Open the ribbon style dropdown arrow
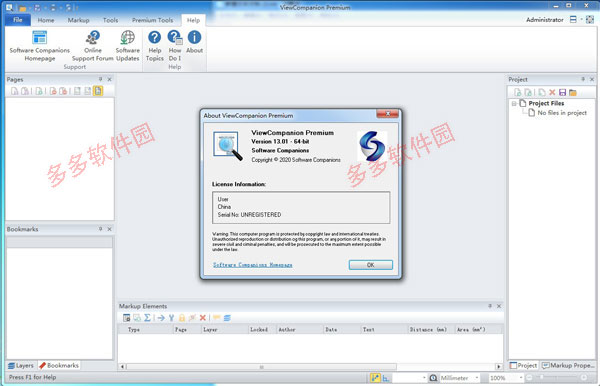The height and width of the screenshot is (386, 600). tap(581, 20)
